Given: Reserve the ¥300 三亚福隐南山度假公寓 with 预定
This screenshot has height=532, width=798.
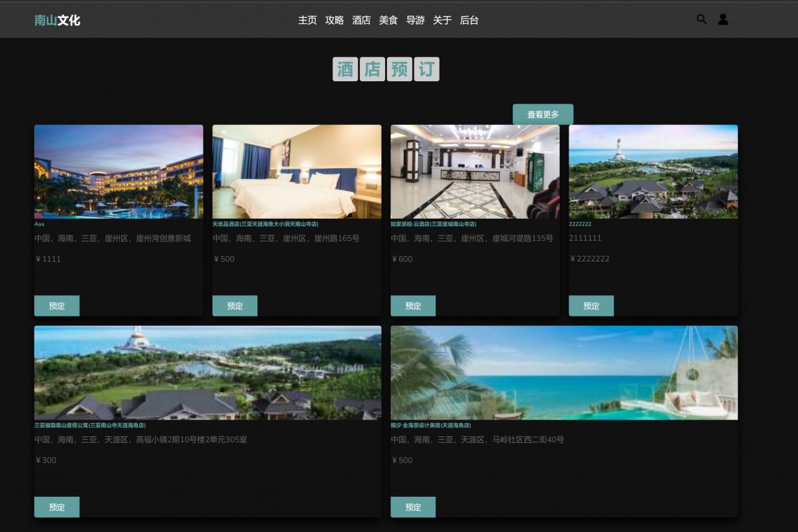Looking at the screenshot, I should tap(57, 507).
